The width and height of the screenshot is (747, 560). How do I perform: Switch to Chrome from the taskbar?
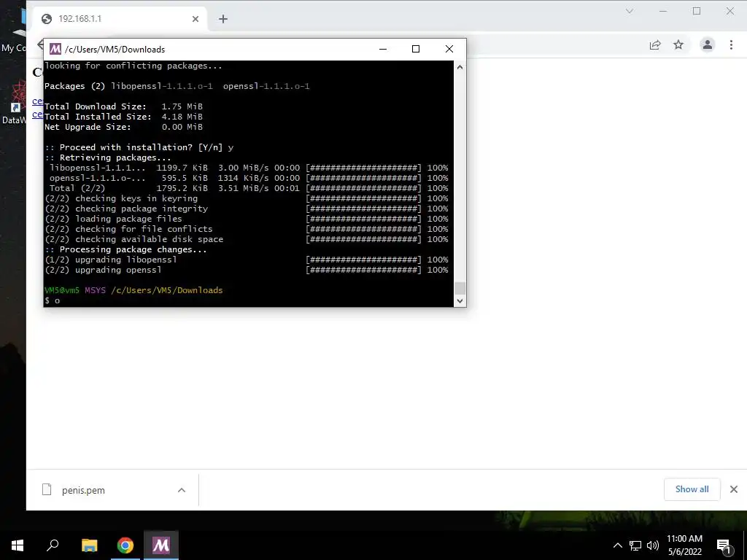(125, 545)
